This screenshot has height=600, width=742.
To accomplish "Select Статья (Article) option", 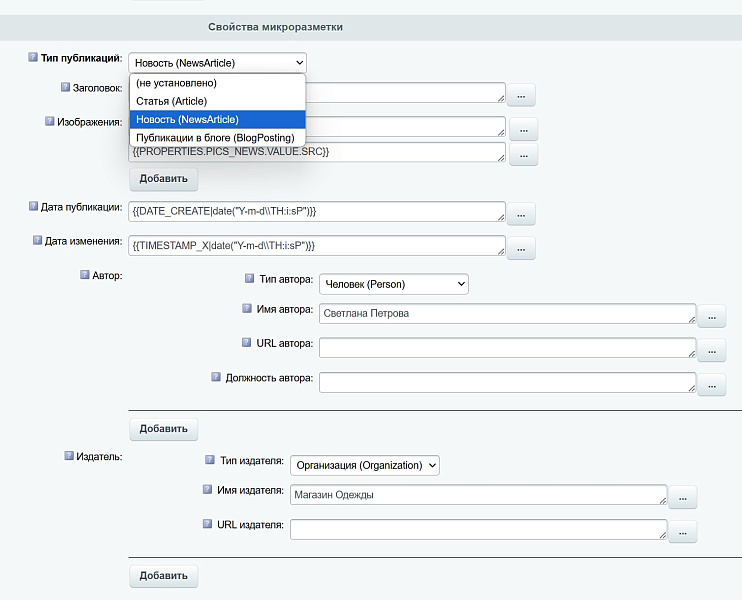I will (172, 101).
